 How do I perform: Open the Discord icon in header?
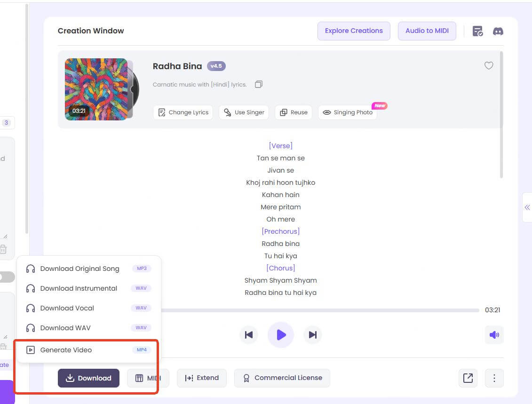(x=498, y=32)
